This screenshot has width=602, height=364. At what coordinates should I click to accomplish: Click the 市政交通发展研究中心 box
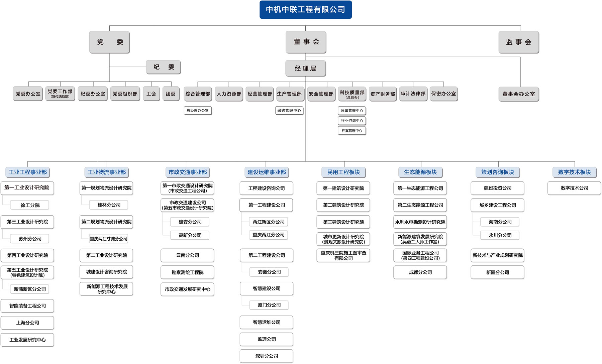[187, 289]
